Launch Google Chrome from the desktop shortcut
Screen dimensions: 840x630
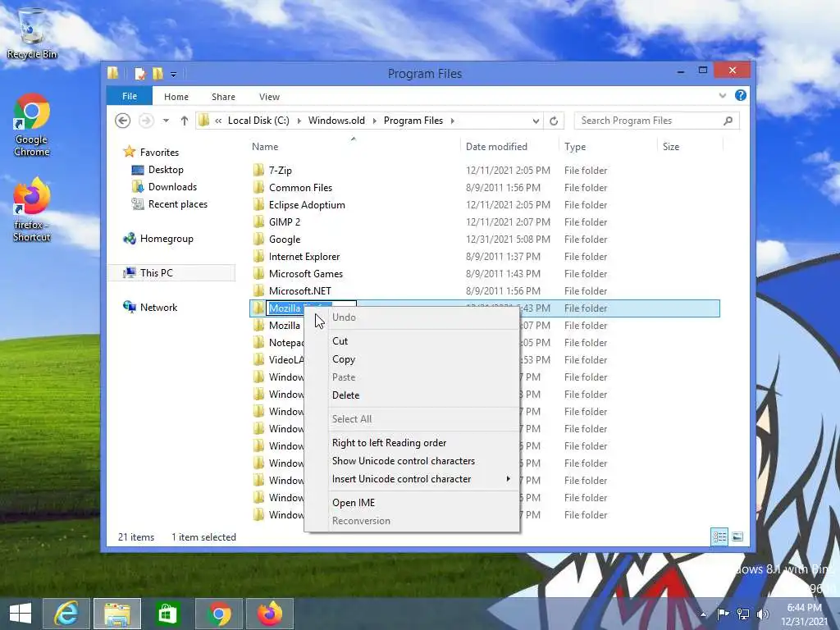pos(32,125)
